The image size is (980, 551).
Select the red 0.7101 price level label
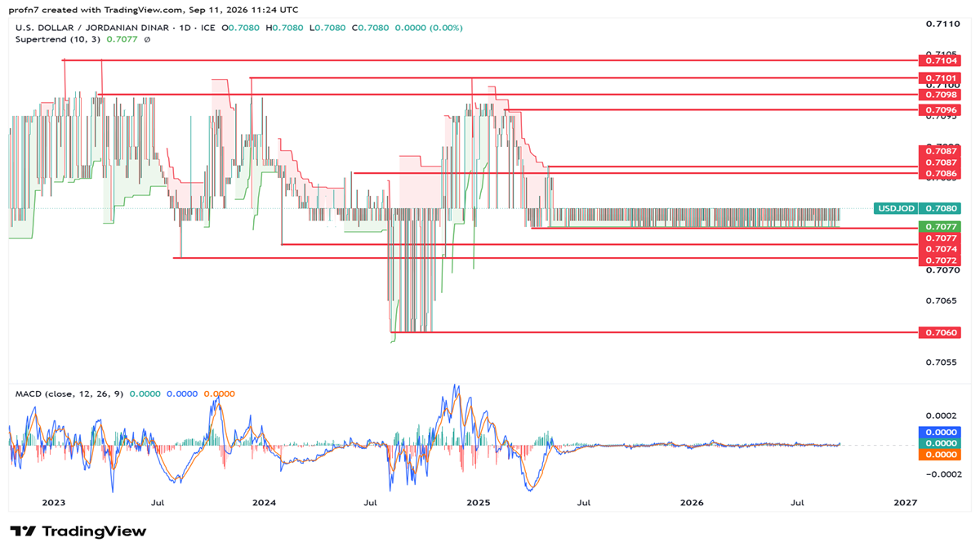940,78
